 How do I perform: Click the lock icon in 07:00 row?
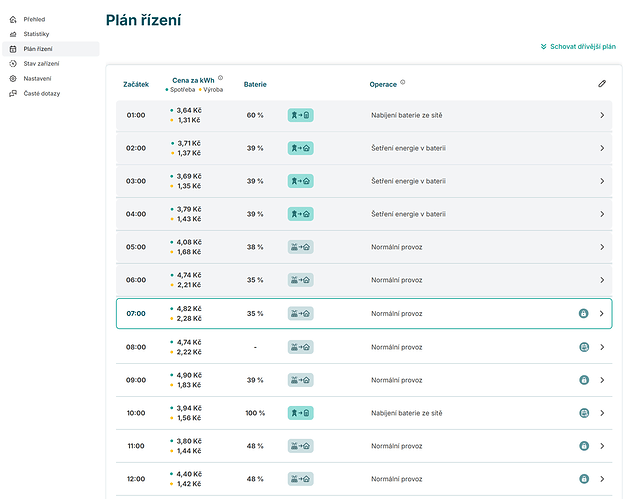click(583, 314)
